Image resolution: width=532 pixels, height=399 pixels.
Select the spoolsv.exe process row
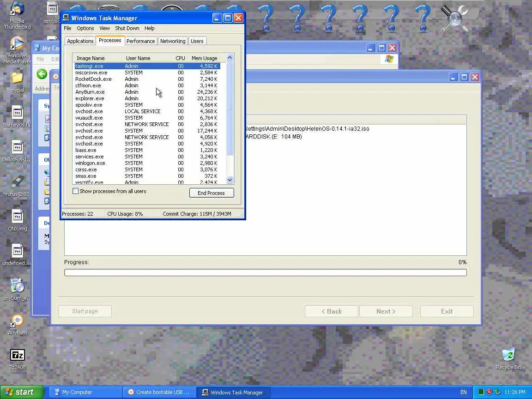[147, 105]
